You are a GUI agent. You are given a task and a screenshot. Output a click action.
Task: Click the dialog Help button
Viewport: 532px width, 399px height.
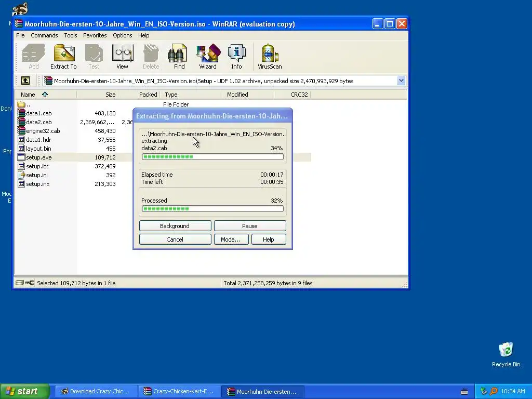tap(269, 239)
